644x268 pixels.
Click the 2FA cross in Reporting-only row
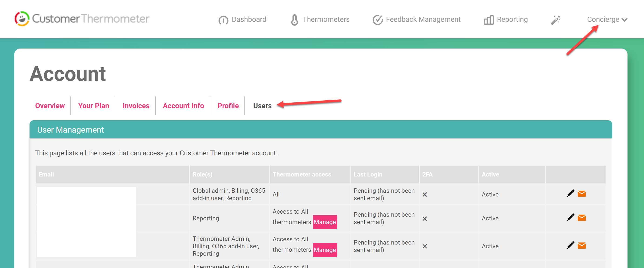(425, 219)
